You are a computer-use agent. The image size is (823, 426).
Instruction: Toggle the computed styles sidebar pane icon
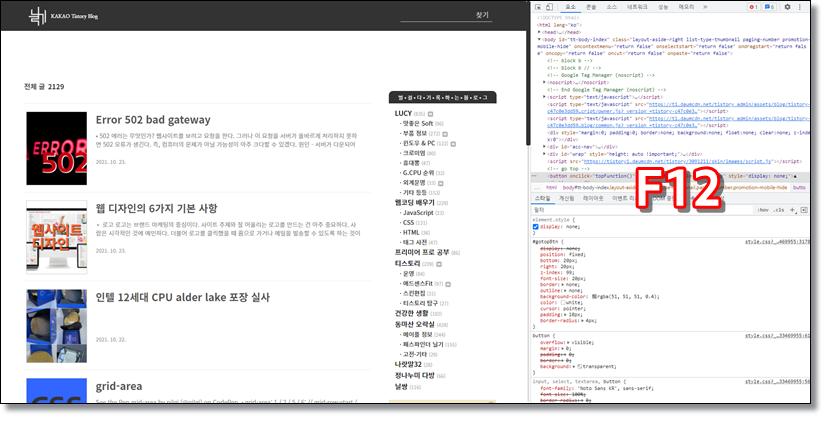804,210
